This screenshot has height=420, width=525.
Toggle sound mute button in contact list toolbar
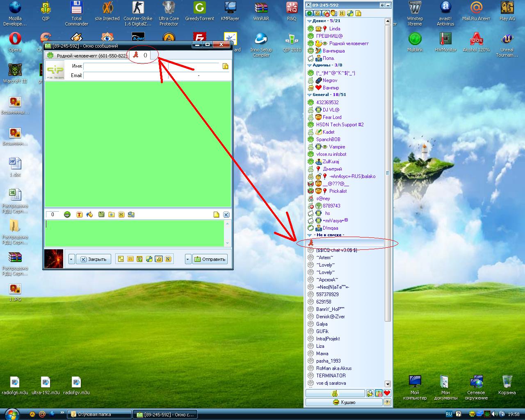tap(326, 14)
